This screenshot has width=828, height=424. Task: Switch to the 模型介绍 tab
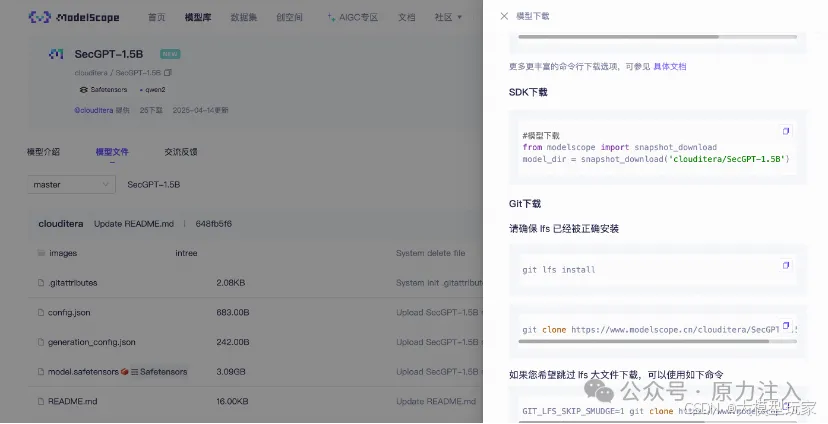click(43, 152)
